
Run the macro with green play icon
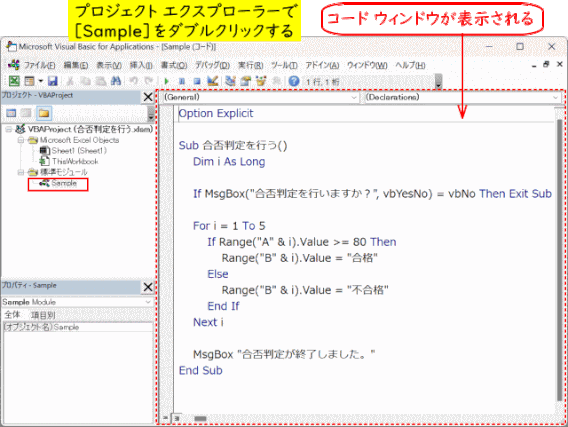167,81
